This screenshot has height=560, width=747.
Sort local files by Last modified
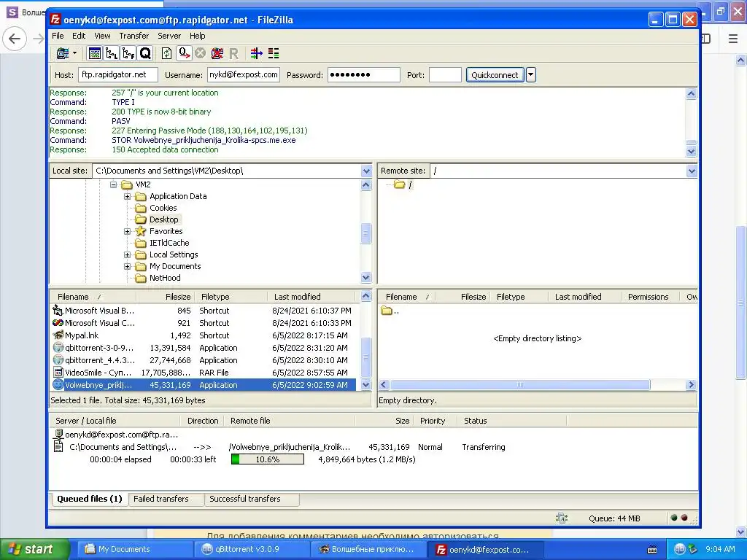coord(311,297)
